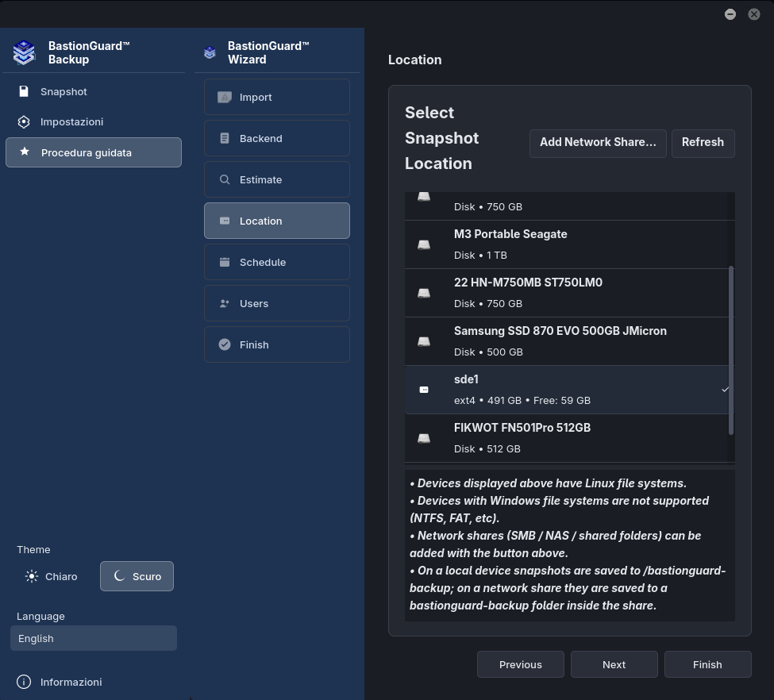The height and width of the screenshot is (700, 774).
Task: Go to the Schedule wizard step
Action: click(x=277, y=262)
